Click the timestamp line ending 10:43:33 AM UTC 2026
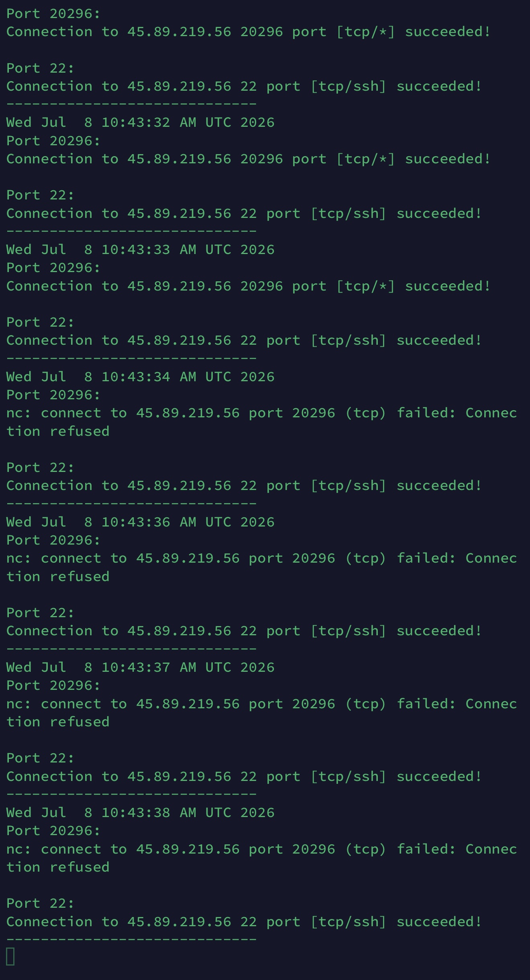This screenshot has height=980, width=530. click(x=141, y=250)
